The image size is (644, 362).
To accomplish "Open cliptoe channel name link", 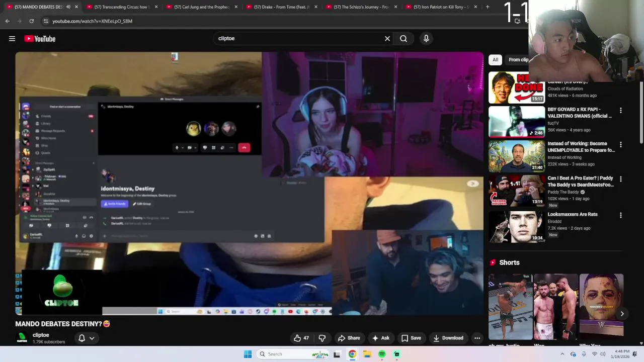I will 41,335.
